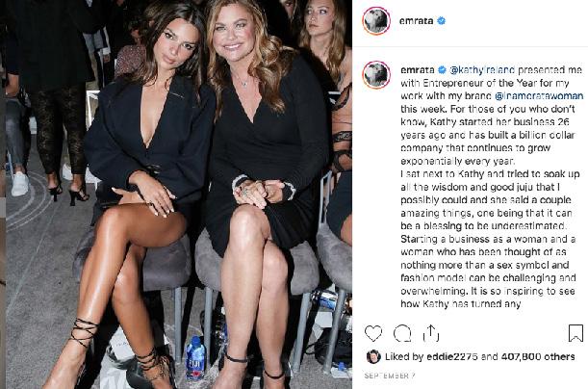This screenshot has width=588, height=389.
Task: Click the header profile picture avatar
Action: tap(376, 20)
